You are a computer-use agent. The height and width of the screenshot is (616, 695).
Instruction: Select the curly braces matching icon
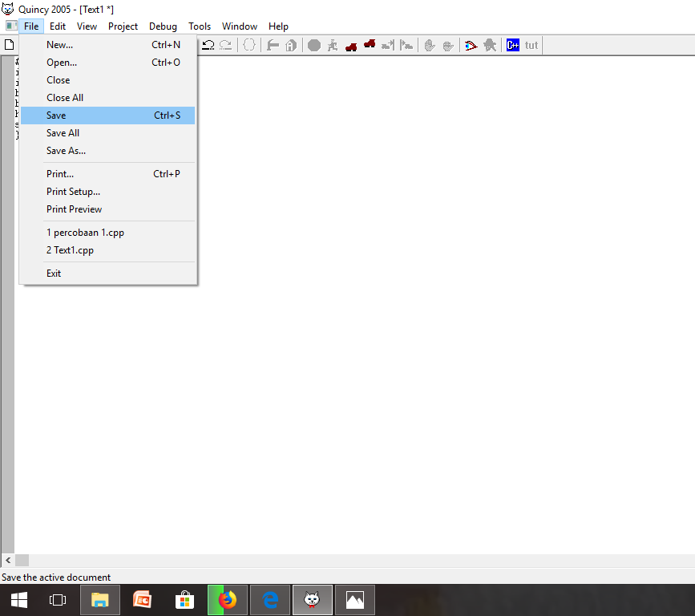(x=249, y=45)
